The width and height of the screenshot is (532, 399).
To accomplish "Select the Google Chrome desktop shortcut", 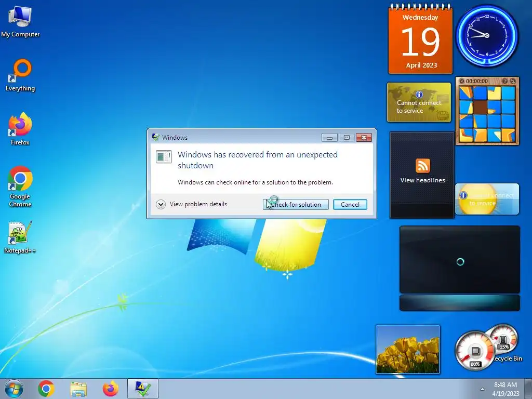I will 20,187.
